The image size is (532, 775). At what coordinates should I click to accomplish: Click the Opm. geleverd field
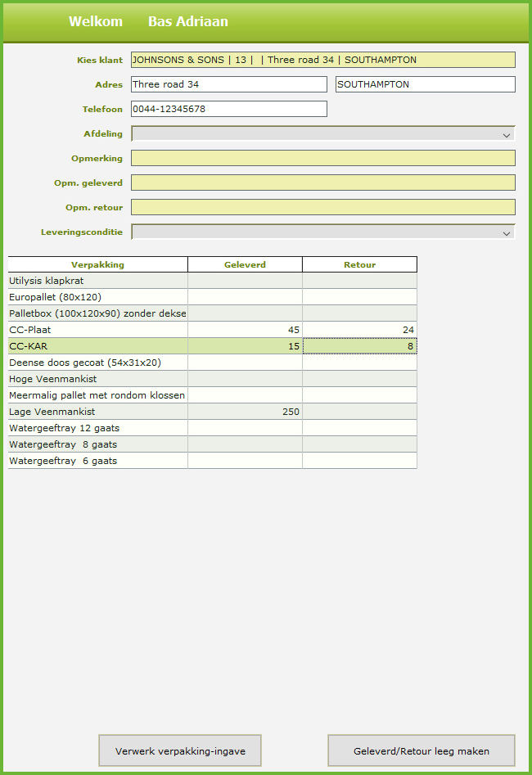[x=322, y=182]
